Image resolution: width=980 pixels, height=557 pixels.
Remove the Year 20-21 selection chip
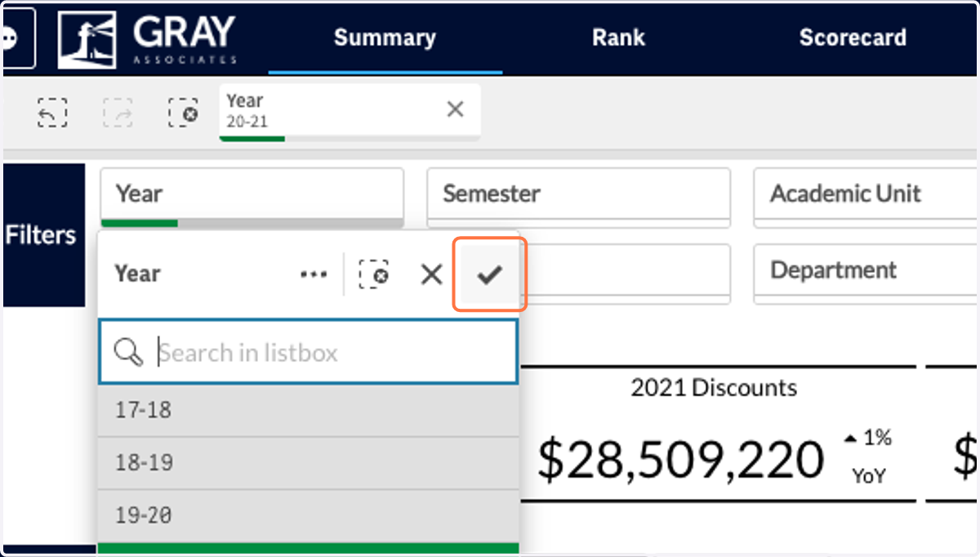455,109
